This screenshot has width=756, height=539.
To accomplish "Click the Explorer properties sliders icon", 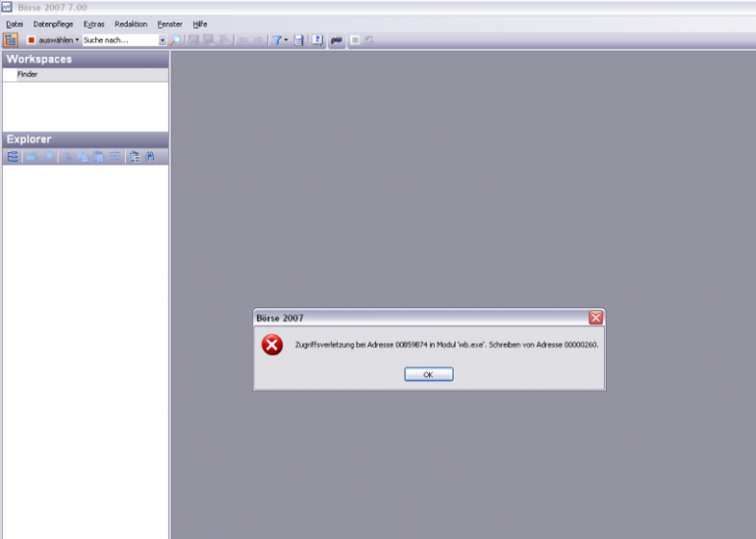I will point(115,157).
